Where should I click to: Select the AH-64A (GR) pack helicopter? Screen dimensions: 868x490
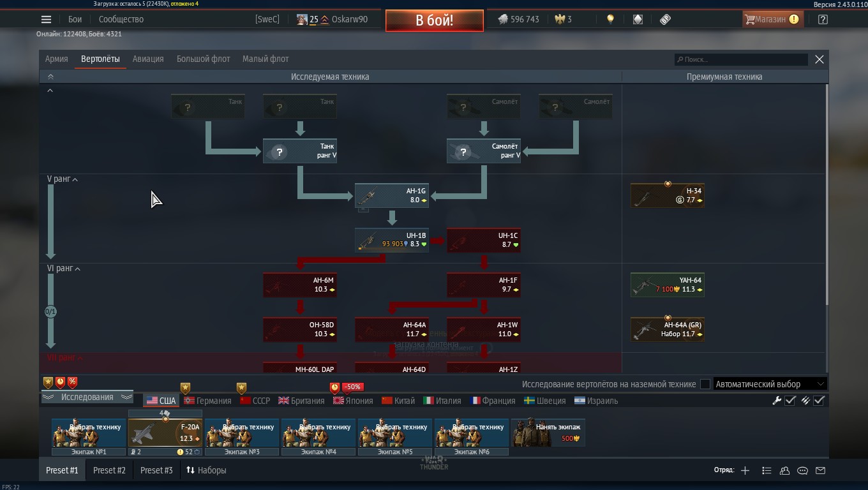pyautogui.click(x=668, y=329)
